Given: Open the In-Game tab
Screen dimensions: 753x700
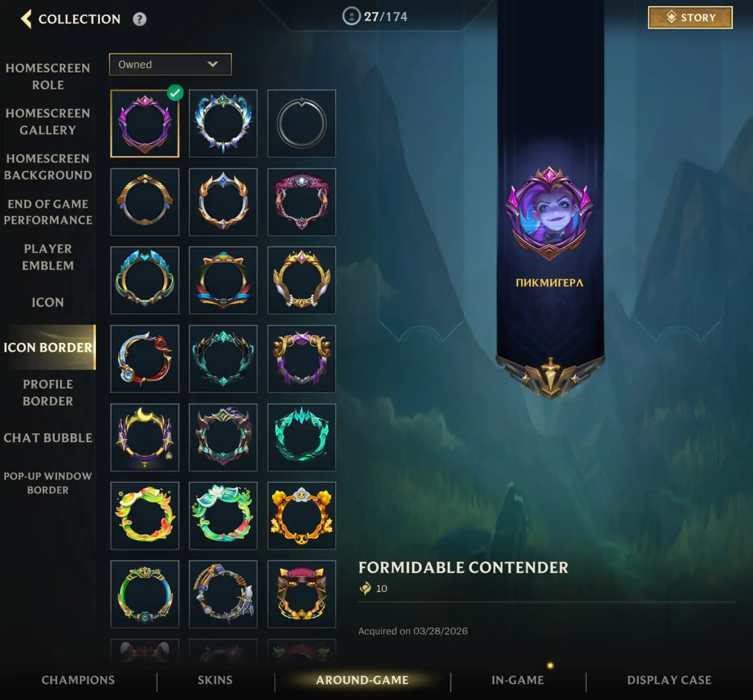Looking at the screenshot, I should [x=518, y=680].
